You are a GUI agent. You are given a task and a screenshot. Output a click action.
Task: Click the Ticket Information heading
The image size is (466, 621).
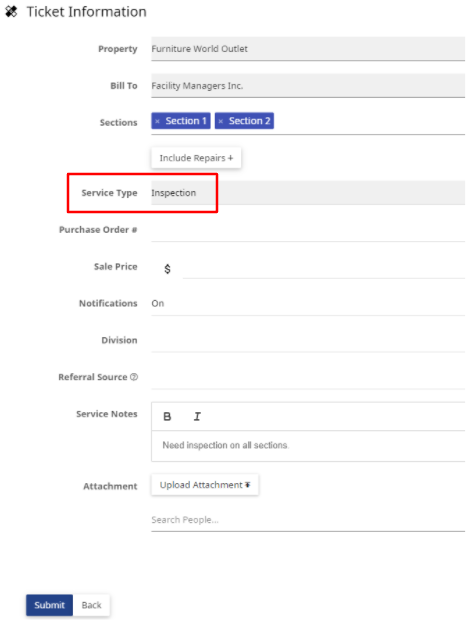click(x=86, y=12)
